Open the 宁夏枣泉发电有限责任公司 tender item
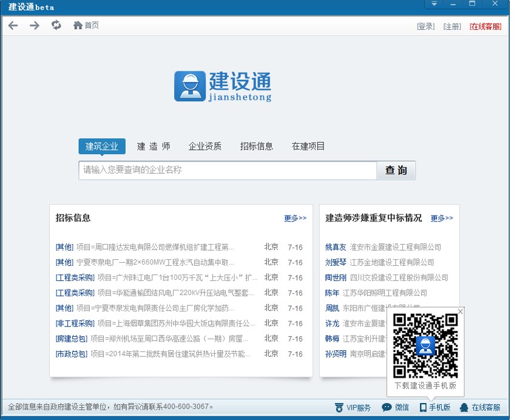517x420 pixels. [x=155, y=308]
